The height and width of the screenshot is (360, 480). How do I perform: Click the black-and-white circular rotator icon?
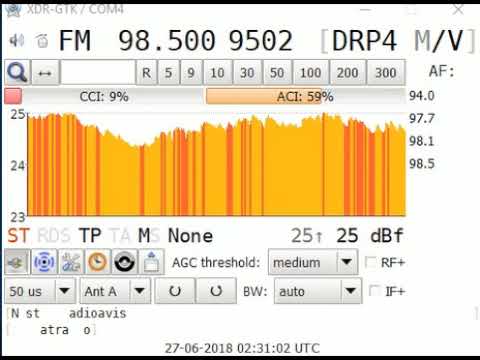[124, 262]
